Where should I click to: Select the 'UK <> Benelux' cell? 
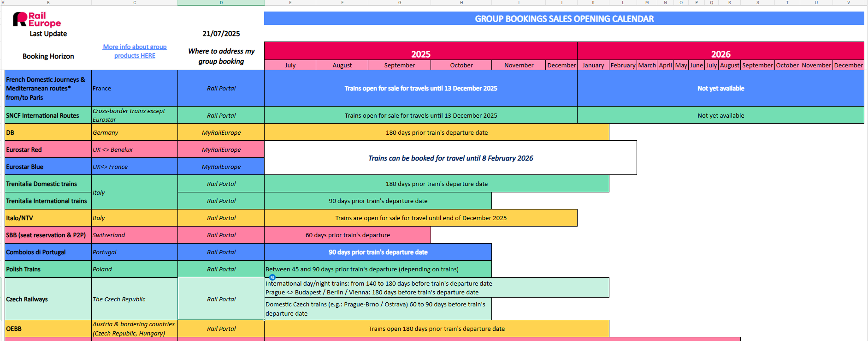pyautogui.click(x=135, y=150)
